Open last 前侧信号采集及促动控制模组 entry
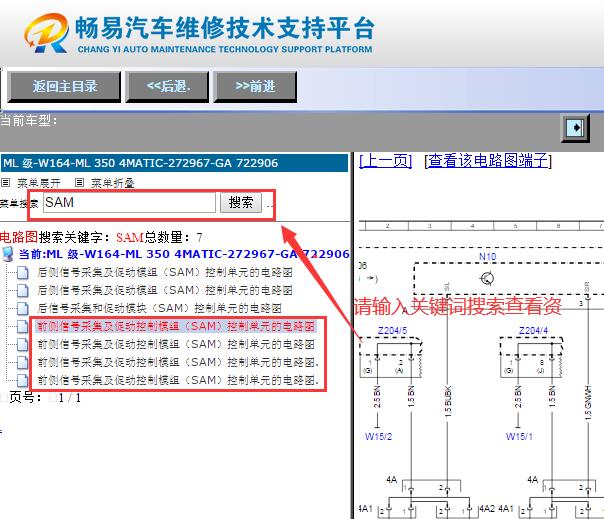The height and width of the screenshot is (519, 604). point(178,380)
